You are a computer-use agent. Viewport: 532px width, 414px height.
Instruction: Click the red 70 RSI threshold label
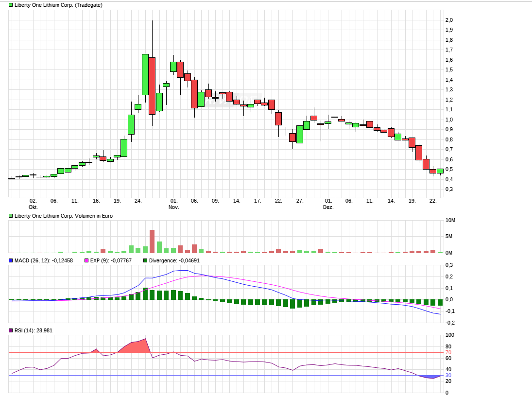click(448, 352)
